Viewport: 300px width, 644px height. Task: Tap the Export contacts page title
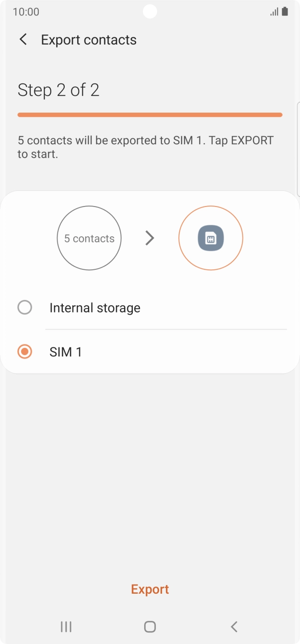(89, 40)
